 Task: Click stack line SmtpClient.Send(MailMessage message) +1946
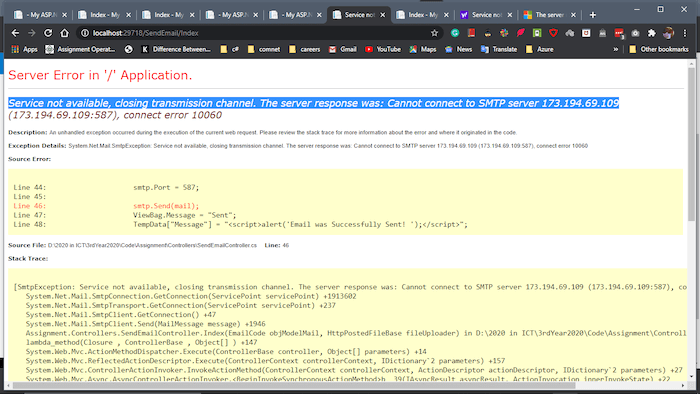145,324
